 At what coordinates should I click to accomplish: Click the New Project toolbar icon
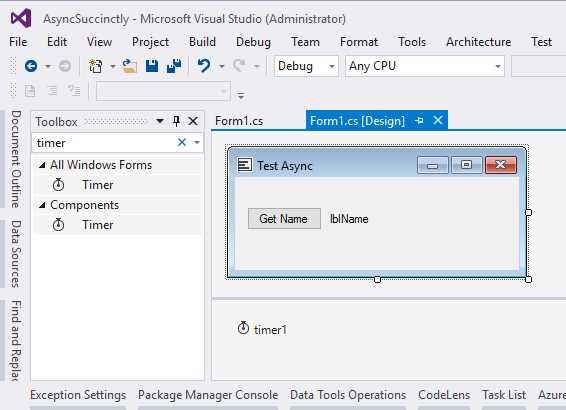point(96,66)
